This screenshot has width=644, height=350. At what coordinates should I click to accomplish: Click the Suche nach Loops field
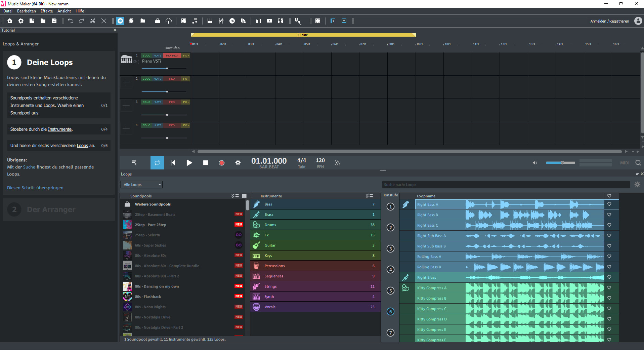pos(504,185)
